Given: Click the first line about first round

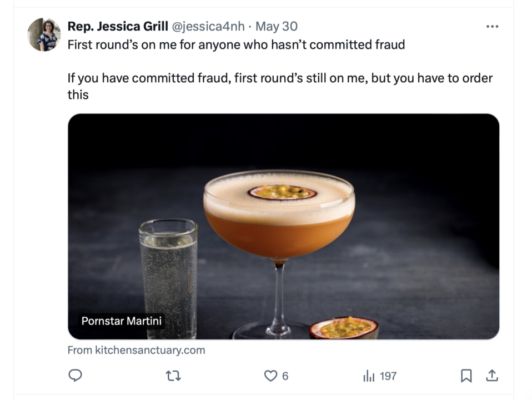Looking at the screenshot, I should pos(236,44).
